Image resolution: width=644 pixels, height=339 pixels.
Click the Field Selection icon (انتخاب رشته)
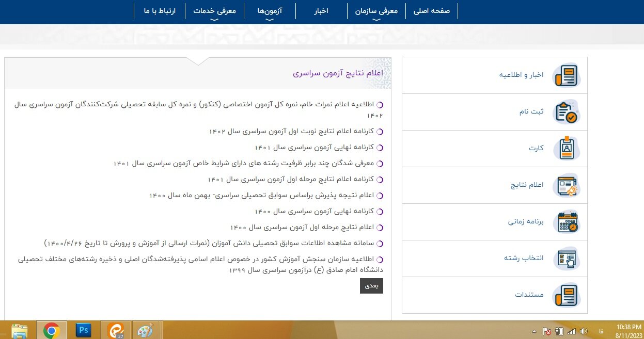(567, 259)
